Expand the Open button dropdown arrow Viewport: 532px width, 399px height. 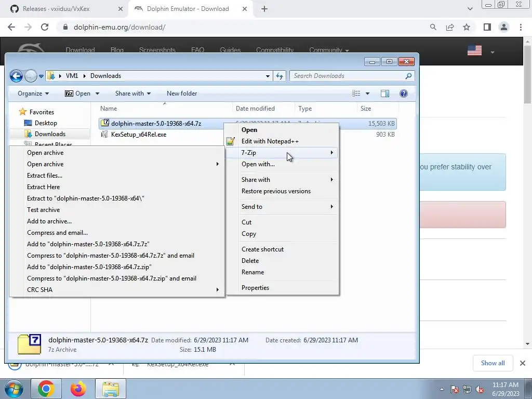click(x=97, y=94)
